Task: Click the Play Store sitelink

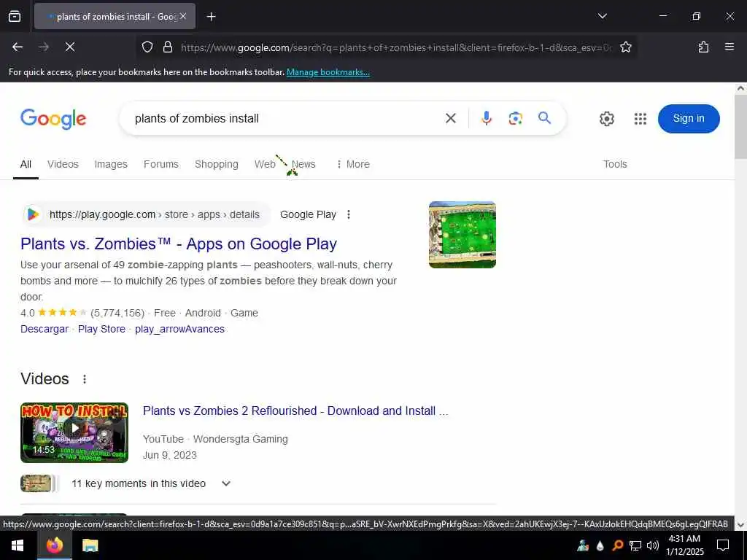Action: [x=101, y=329]
